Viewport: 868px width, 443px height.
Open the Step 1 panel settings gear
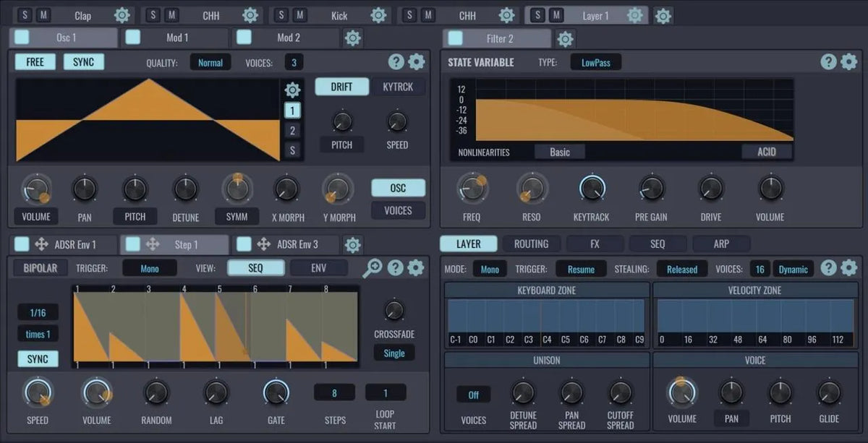click(x=414, y=267)
